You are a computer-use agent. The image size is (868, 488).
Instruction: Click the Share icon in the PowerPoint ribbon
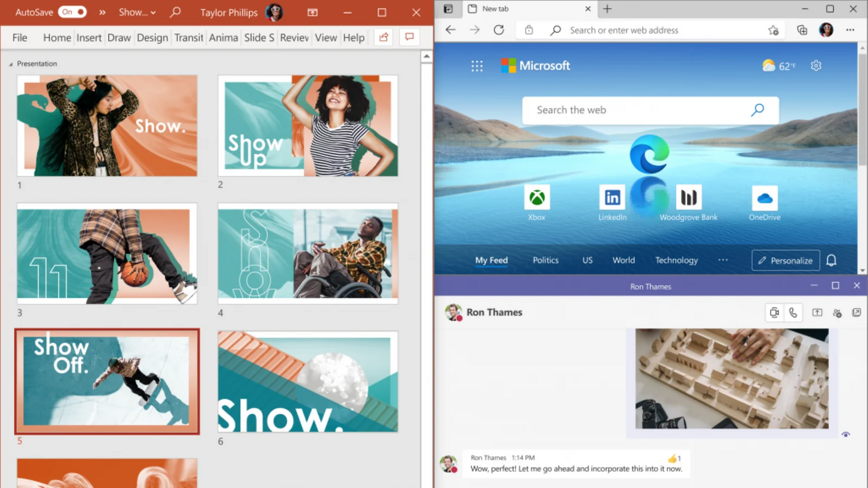click(383, 37)
